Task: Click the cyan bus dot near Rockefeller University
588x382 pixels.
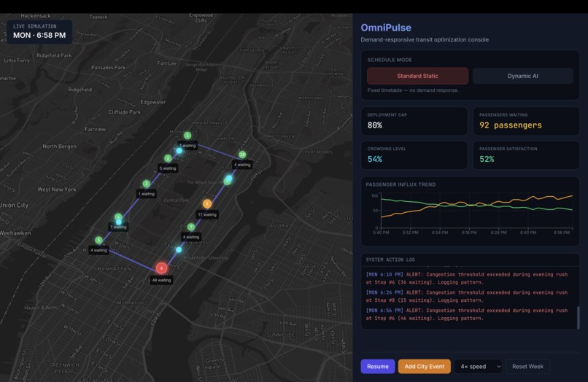Action: tap(179, 249)
